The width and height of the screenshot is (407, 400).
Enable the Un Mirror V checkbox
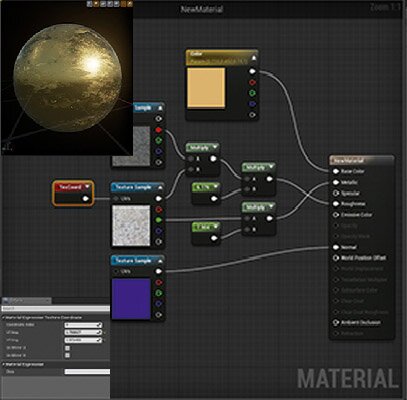point(67,355)
